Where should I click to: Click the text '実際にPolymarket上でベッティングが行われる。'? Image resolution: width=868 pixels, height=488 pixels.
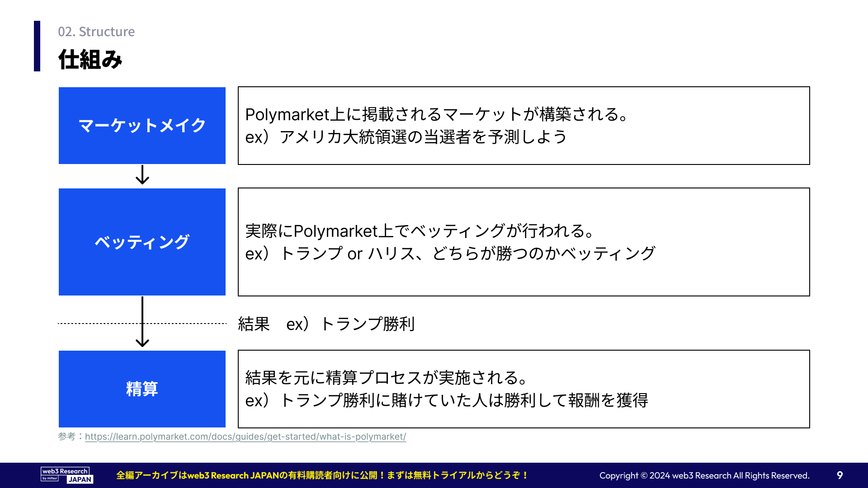tap(420, 231)
